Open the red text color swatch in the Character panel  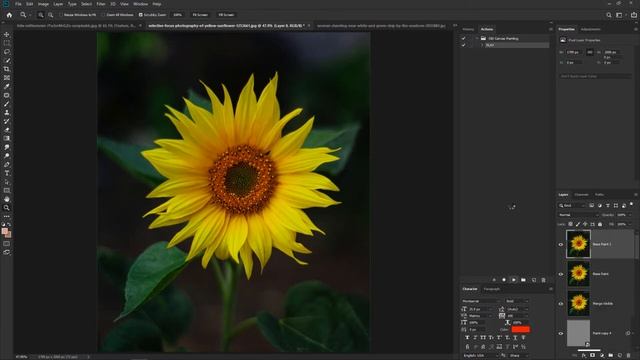(520, 329)
